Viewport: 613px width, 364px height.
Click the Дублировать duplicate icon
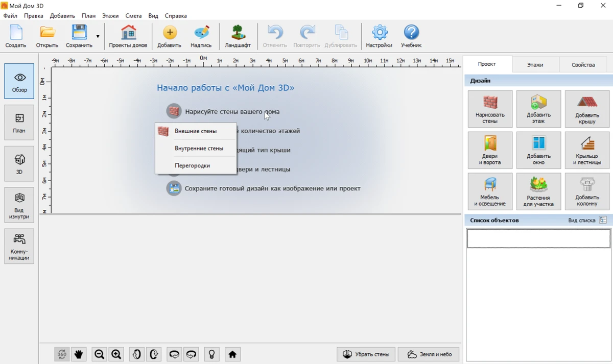[x=341, y=36]
